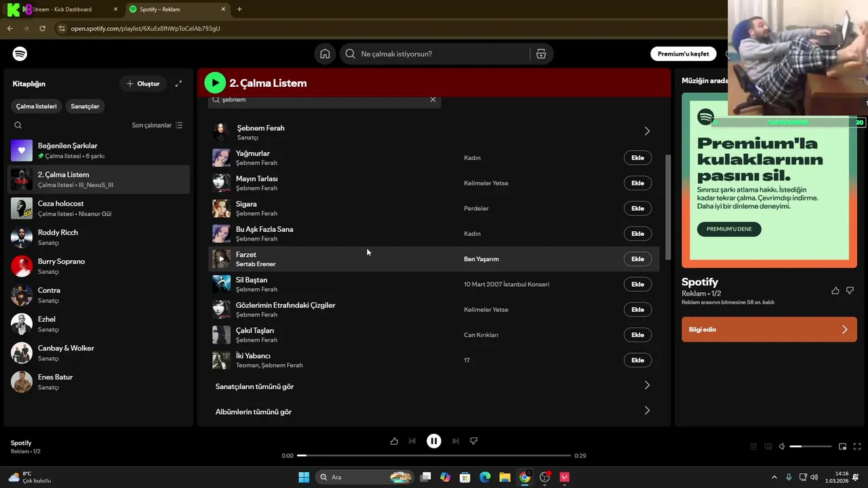Add Bu Aşk Fazla Sana with Ekle

click(x=637, y=234)
